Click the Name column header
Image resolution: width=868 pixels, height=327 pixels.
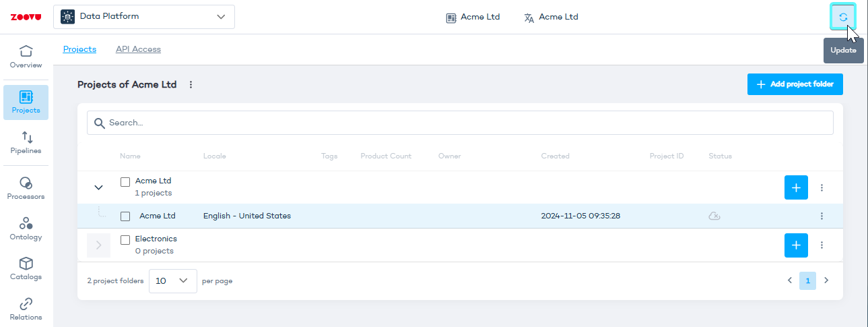click(130, 156)
